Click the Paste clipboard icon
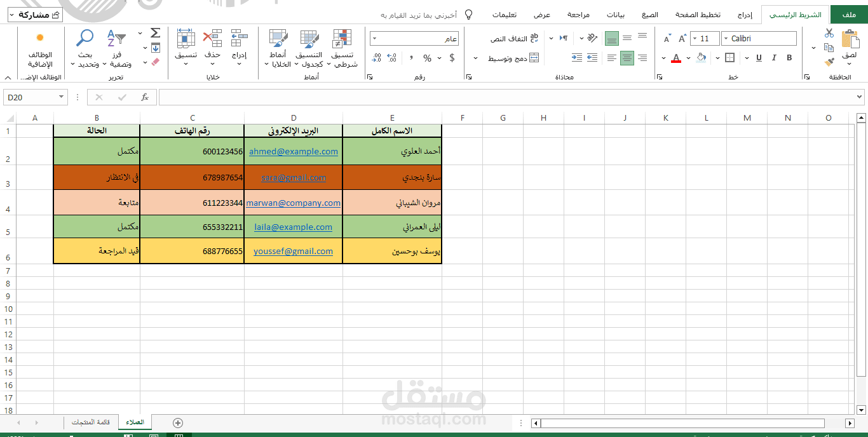This screenshot has height=437, width=868. (x=850, y=39)
